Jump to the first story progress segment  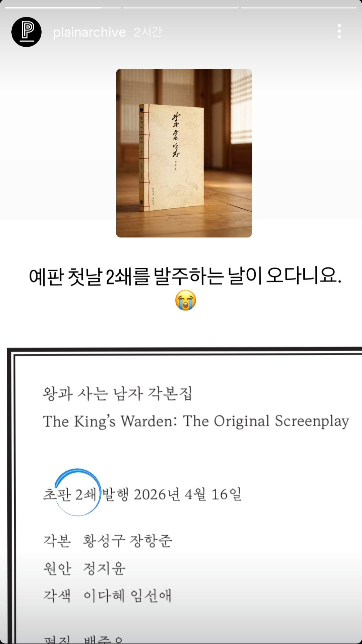click(x=63, y=7)
